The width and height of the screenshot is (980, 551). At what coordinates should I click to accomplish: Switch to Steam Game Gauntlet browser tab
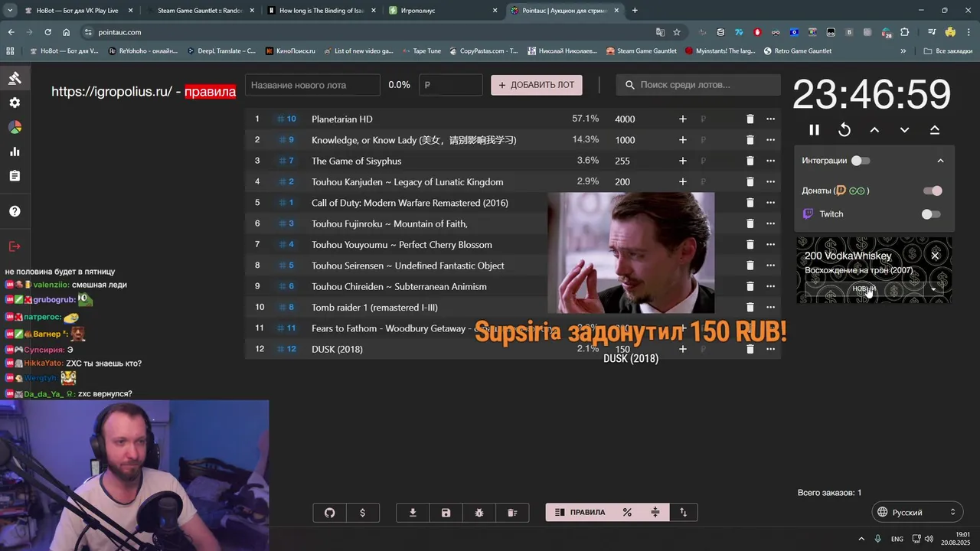(x=199, y=11)
